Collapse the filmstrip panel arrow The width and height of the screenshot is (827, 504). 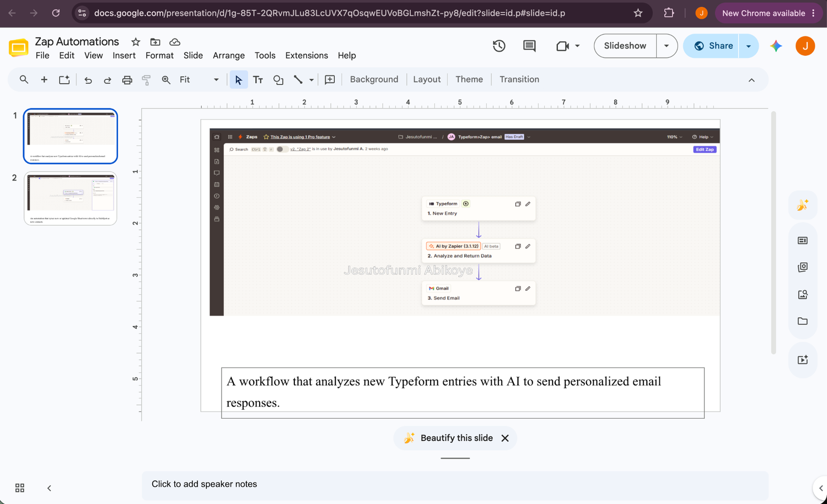click(49, 488)
